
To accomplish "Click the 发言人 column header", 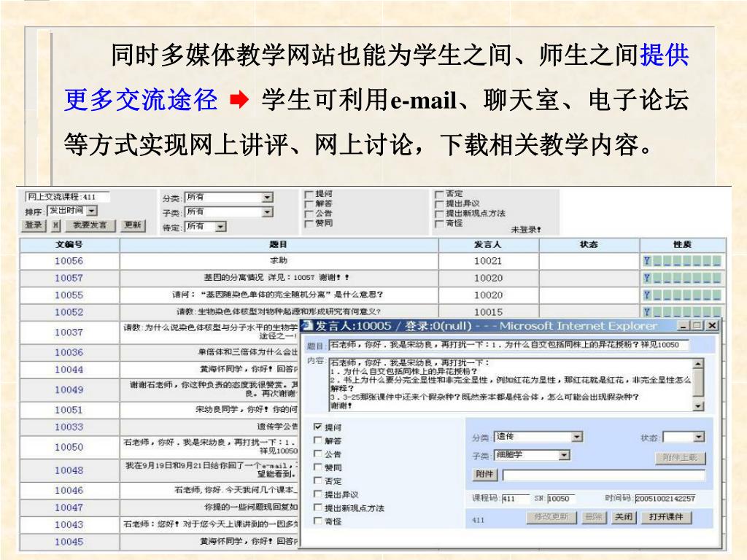I will coord(488,245).
